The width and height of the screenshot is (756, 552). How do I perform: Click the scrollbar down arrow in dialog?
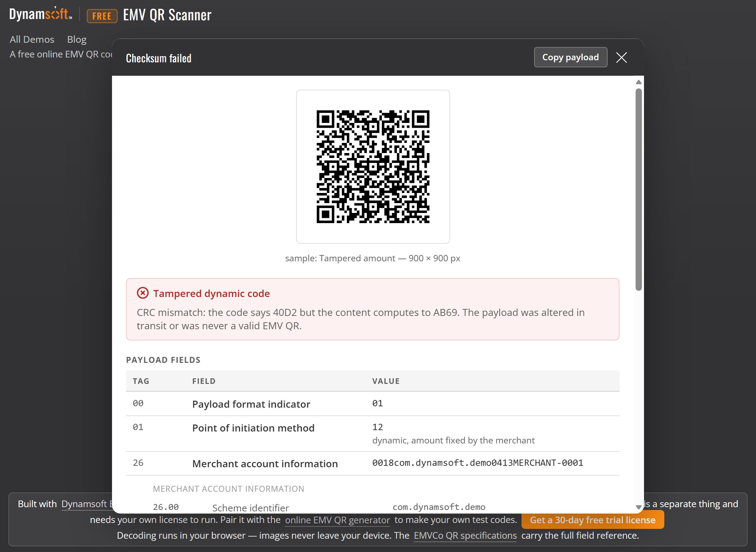point(638,507)
